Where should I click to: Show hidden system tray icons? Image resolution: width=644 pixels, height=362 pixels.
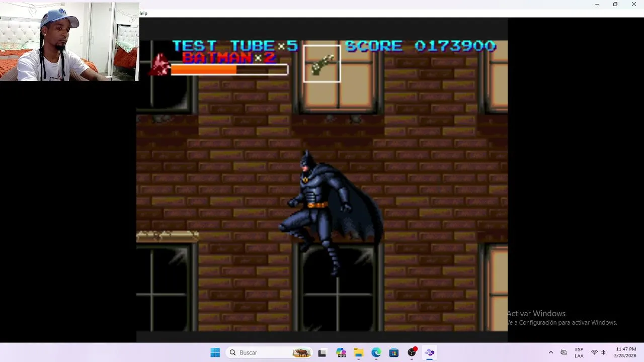550,352
